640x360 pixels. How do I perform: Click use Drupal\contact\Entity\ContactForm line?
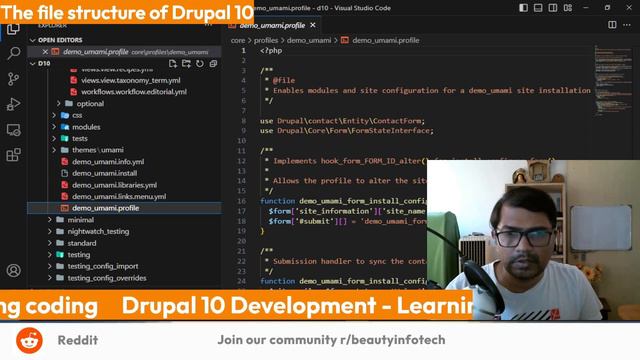[342, 121]
